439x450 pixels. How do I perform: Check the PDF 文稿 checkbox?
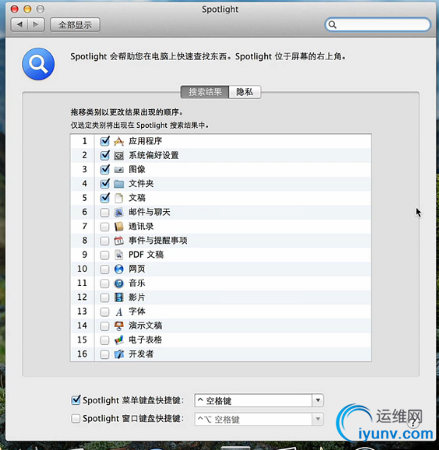tap(105, 255)
